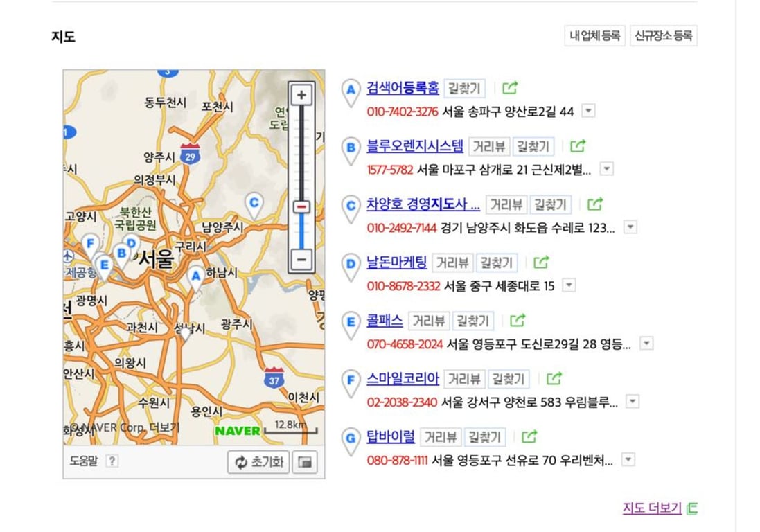
Task: Click the NAVER Corp. 더보기 map credit link
Action: pyautogui.click(x=125, y=428)
